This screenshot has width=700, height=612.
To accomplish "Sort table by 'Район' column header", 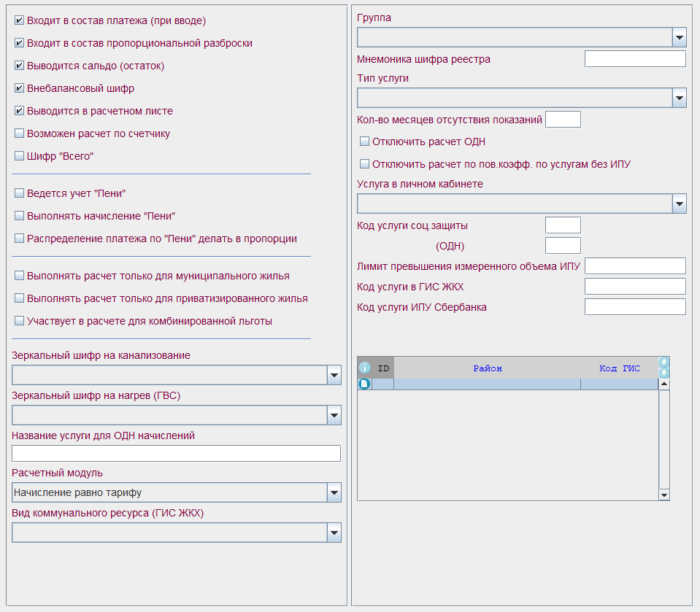I will [487, 368].
